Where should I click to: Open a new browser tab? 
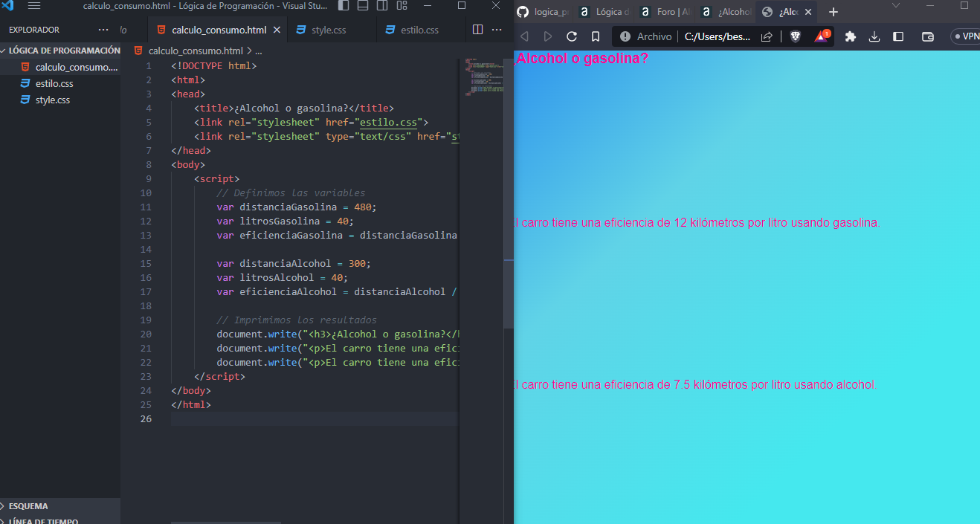834,12
